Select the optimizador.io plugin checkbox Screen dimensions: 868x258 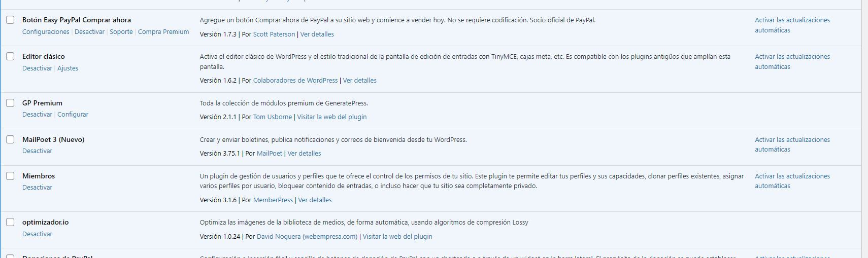tap(10, 222)
